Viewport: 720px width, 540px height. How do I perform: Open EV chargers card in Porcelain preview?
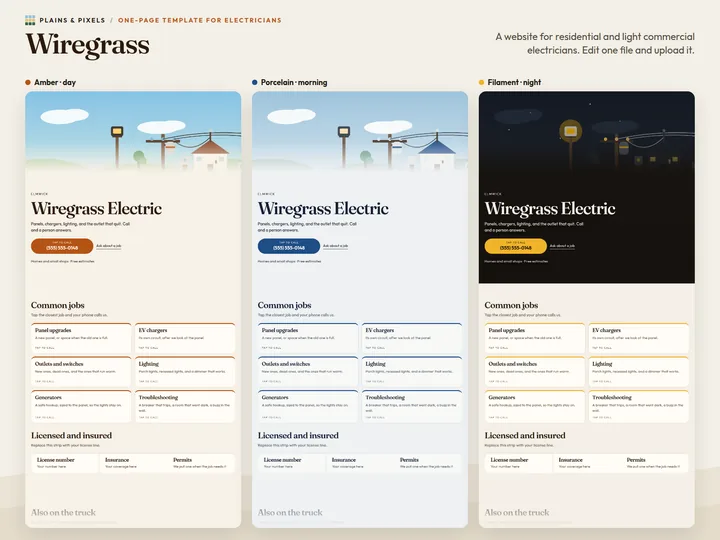coord(412,338)
